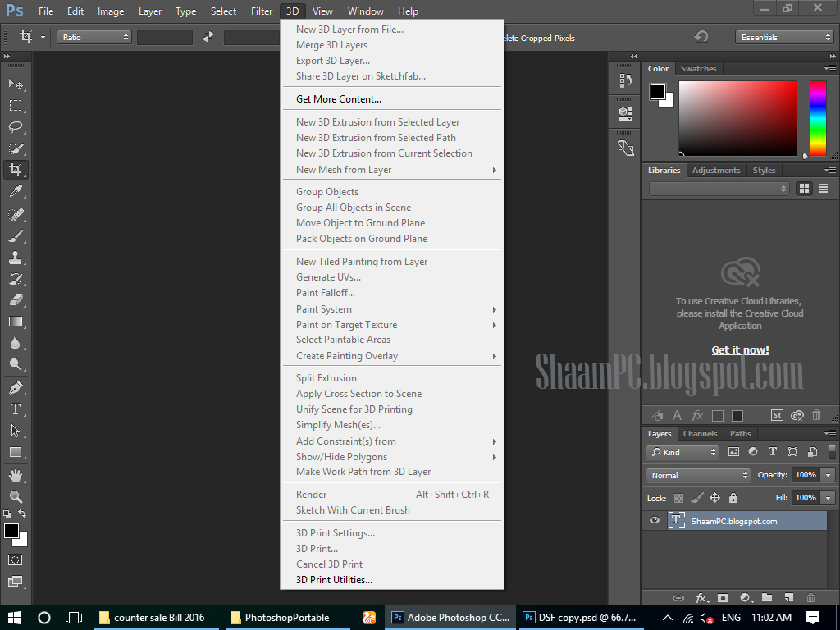The width and height of the screenshot is (840, 630).
Task: Select the Path Selection tool
Action: click(x=16, y=431)
